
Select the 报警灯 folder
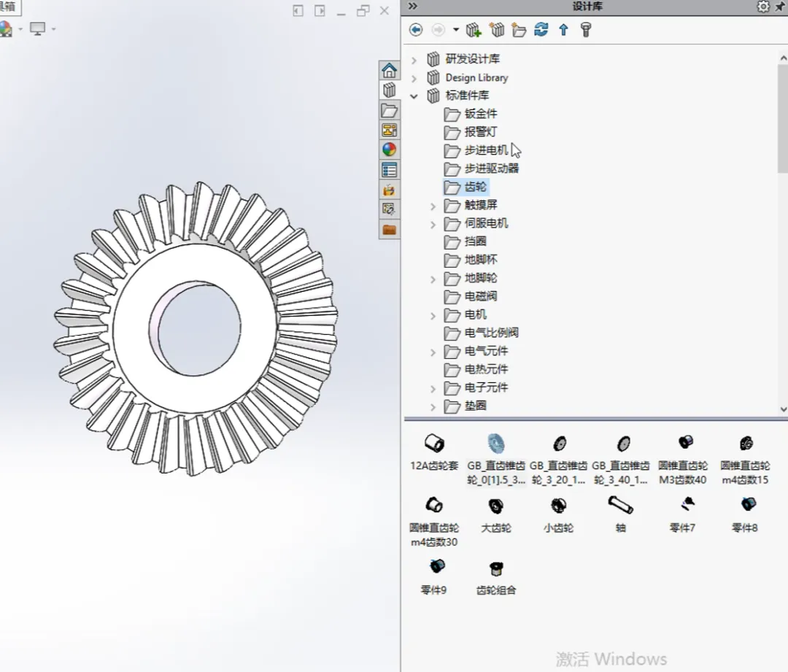coord(471,132)
